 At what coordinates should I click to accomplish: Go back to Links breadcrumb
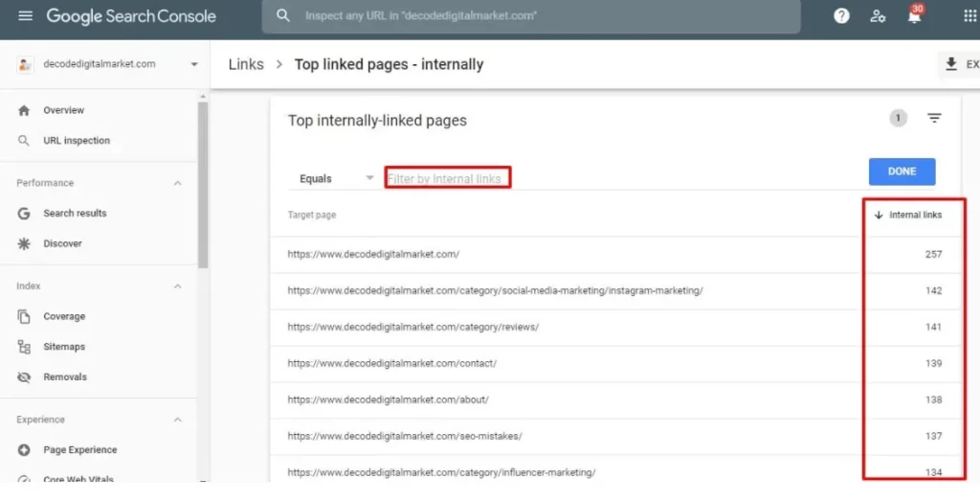point(246,64)
